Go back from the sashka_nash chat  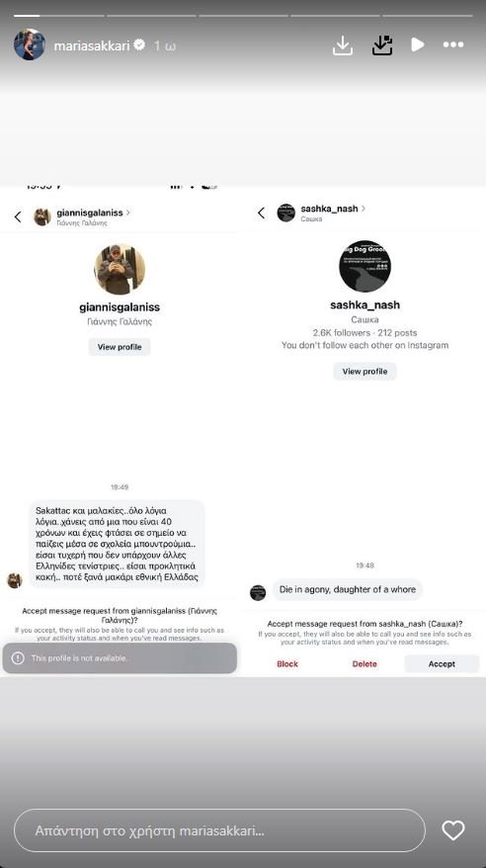pyautogui.click(x=262, y=214)
